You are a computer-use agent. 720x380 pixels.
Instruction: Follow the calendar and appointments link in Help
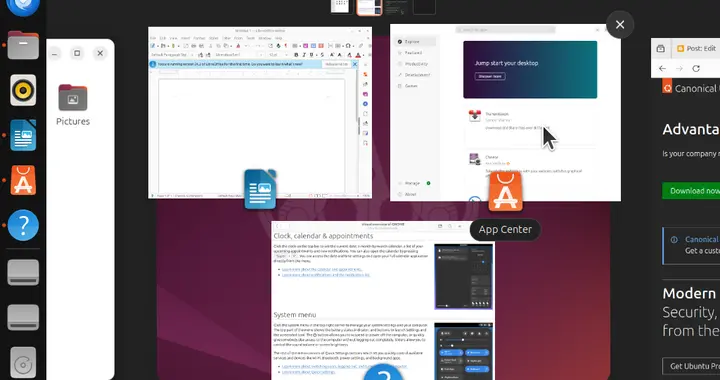pos(322,269)
